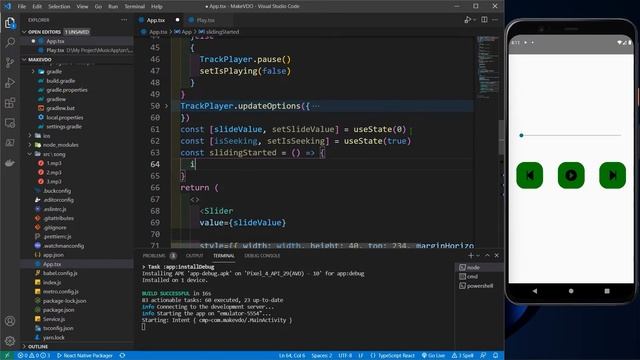640x360 pixels.
Task: Switch to the Problems panel tab
Action: coord(154,256)
